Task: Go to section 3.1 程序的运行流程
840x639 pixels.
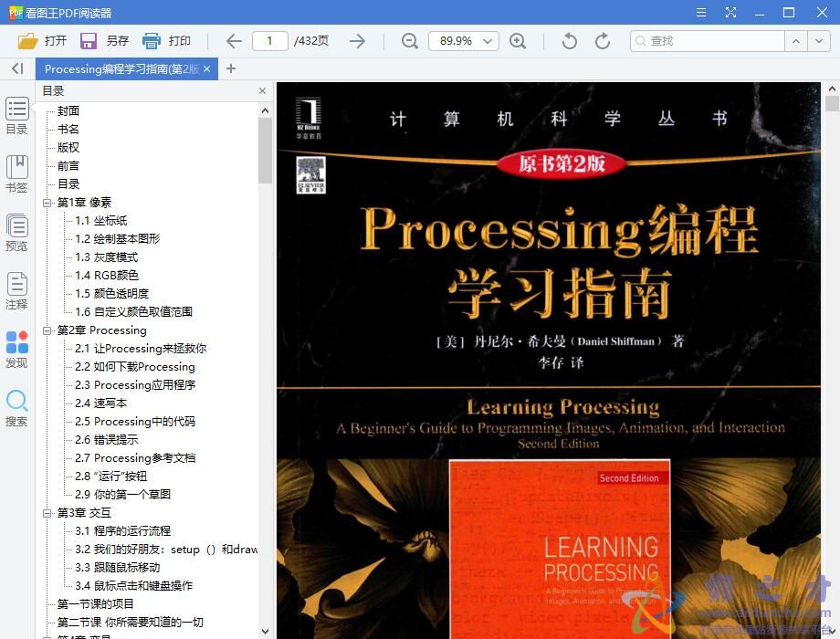Action: 122,530
